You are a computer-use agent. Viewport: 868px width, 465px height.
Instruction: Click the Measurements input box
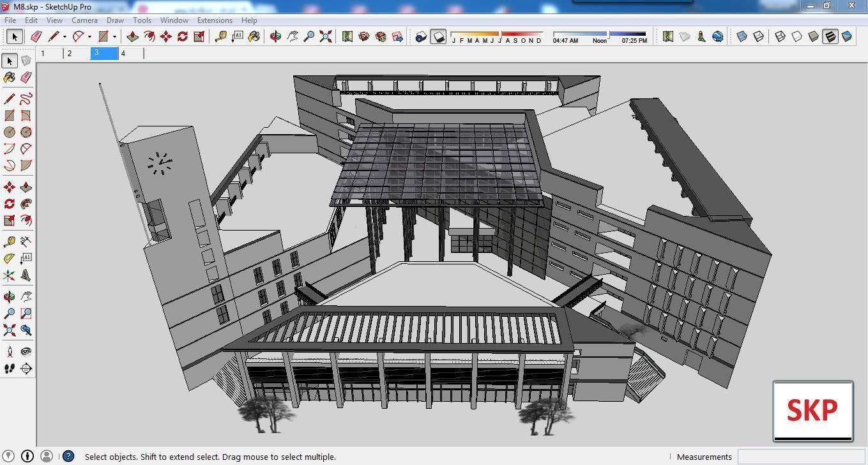click(x=802, y=457)
